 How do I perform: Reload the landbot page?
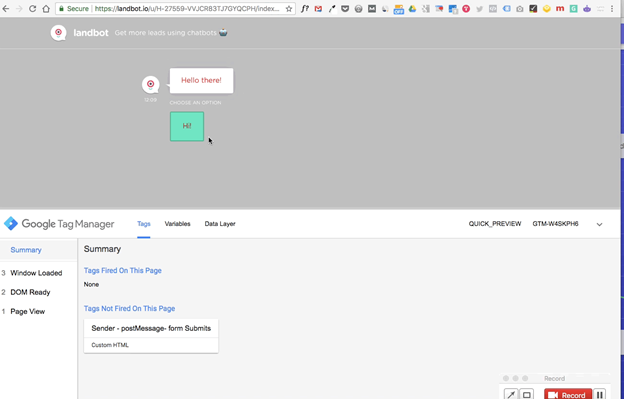click(33, 9)
